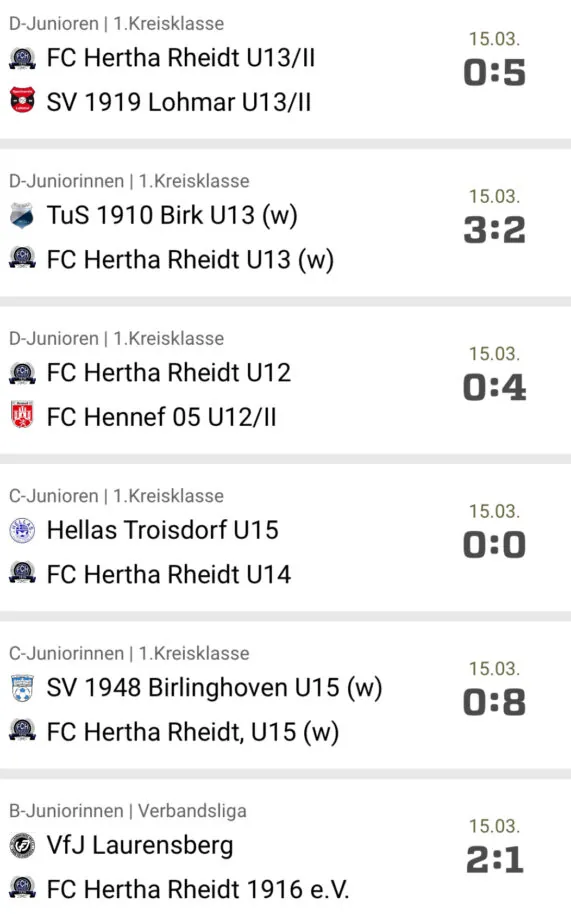This screenshot has height=914, width=571.
Task: Click the Hertha Rheidt U13/II crest icon
Action: tap(22, 58)
